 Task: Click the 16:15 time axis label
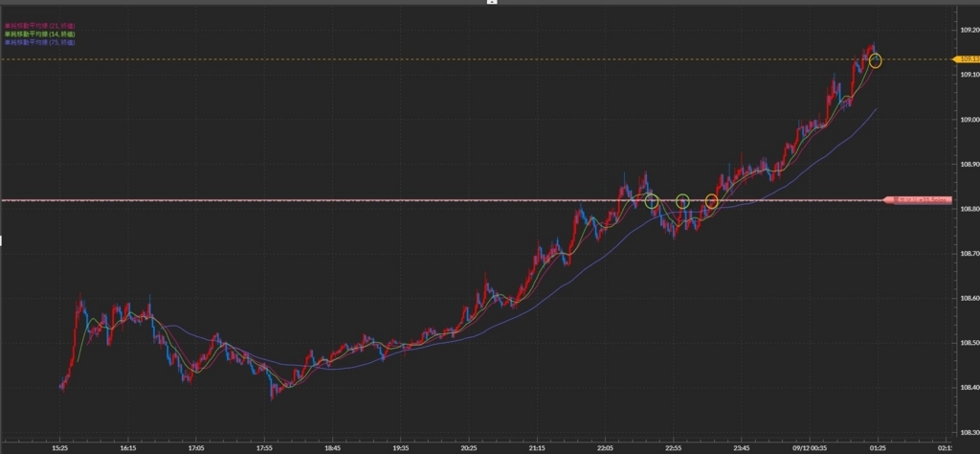[x=128, y=447]
